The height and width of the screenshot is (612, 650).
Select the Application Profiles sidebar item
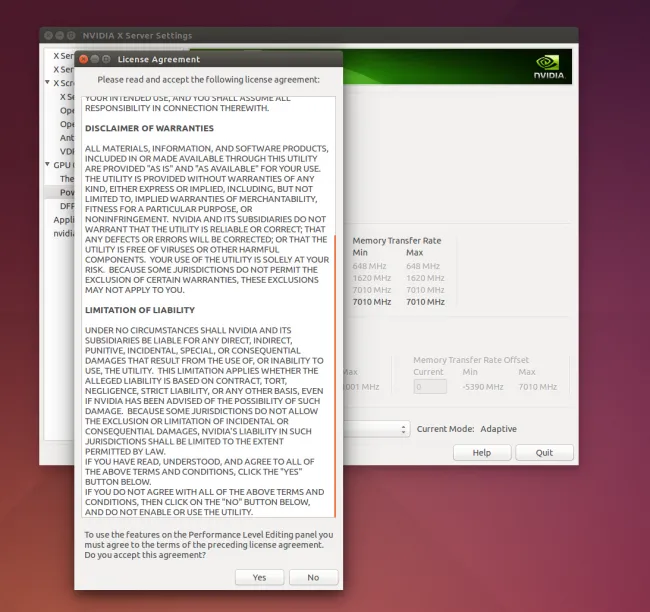click(x=63, y=220)
